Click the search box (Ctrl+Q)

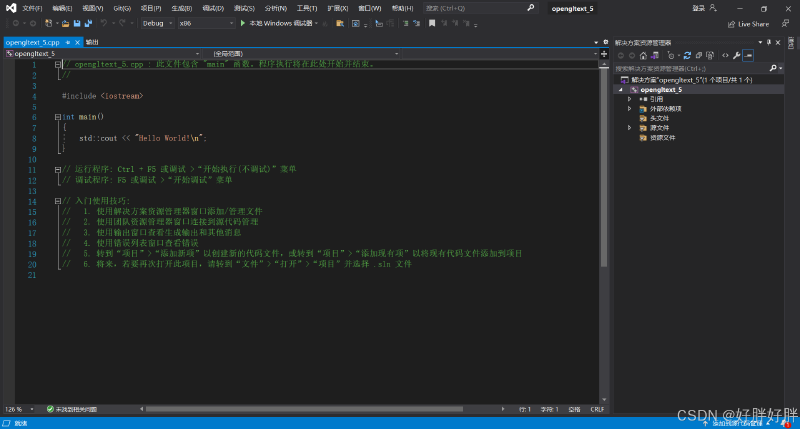point(480,8)
